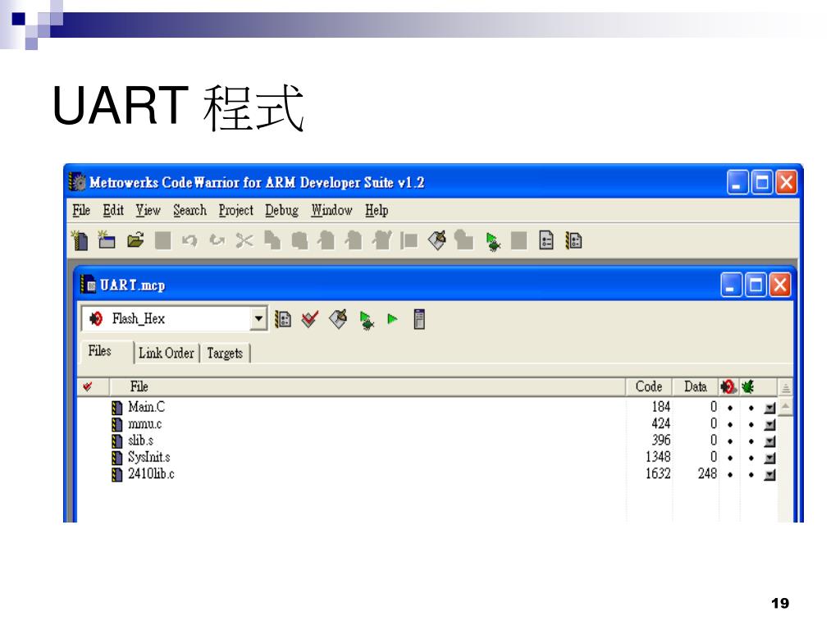This screenshot has height=630, width=840.
Task: Maximize the UART.mcp project window
Action: 756,285
